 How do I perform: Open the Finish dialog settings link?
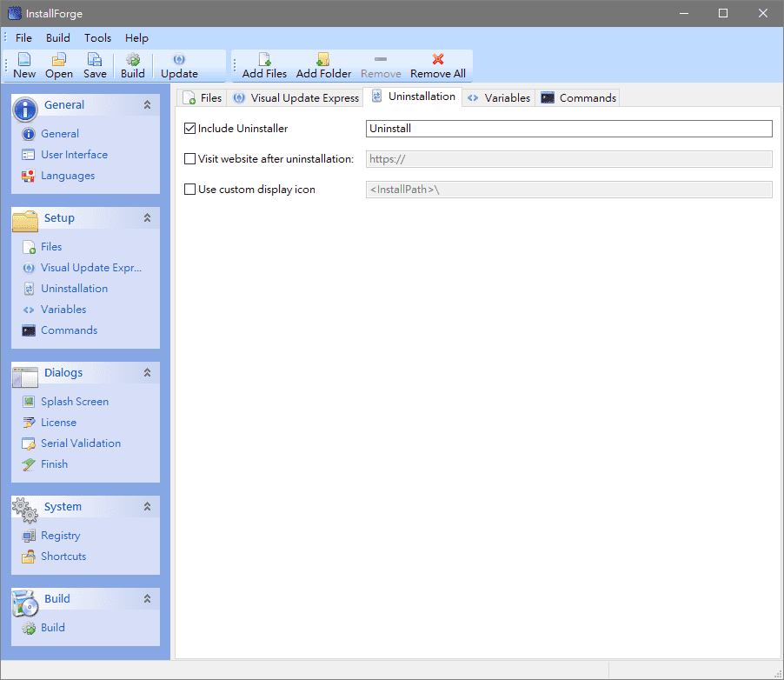point(54,465)
